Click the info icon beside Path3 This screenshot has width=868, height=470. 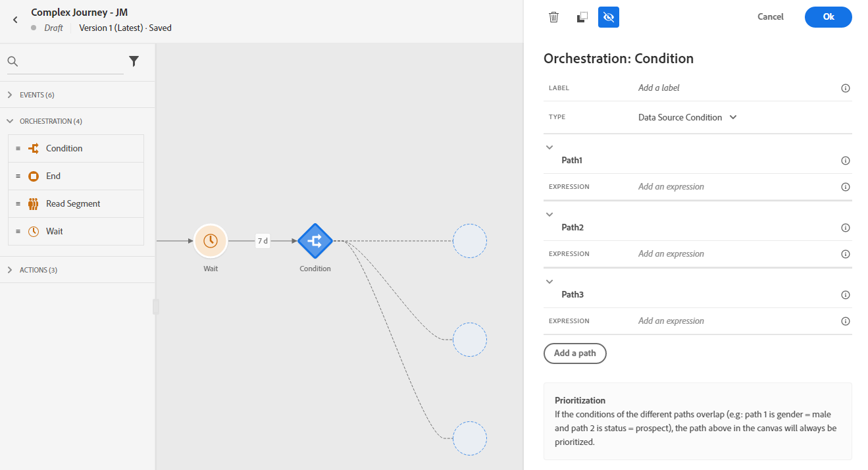pos(846,295)
